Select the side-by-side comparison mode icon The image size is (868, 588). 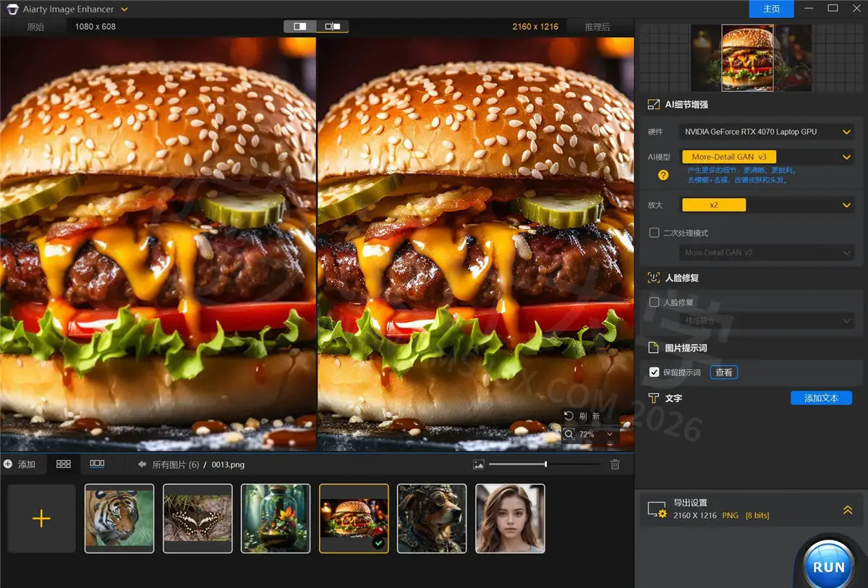[333, 26]
